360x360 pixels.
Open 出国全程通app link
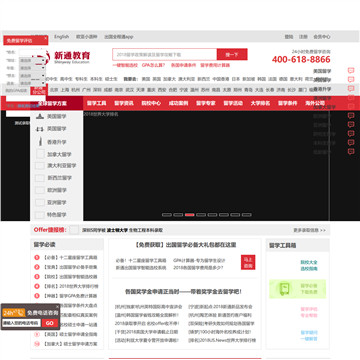(119, 37)
